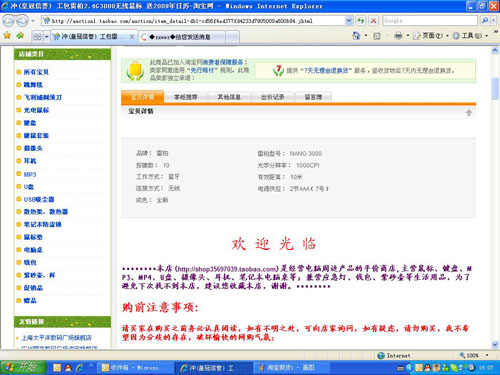Open 钱包 category in sidebar
The image size is (500, 375).
point(30,262)
